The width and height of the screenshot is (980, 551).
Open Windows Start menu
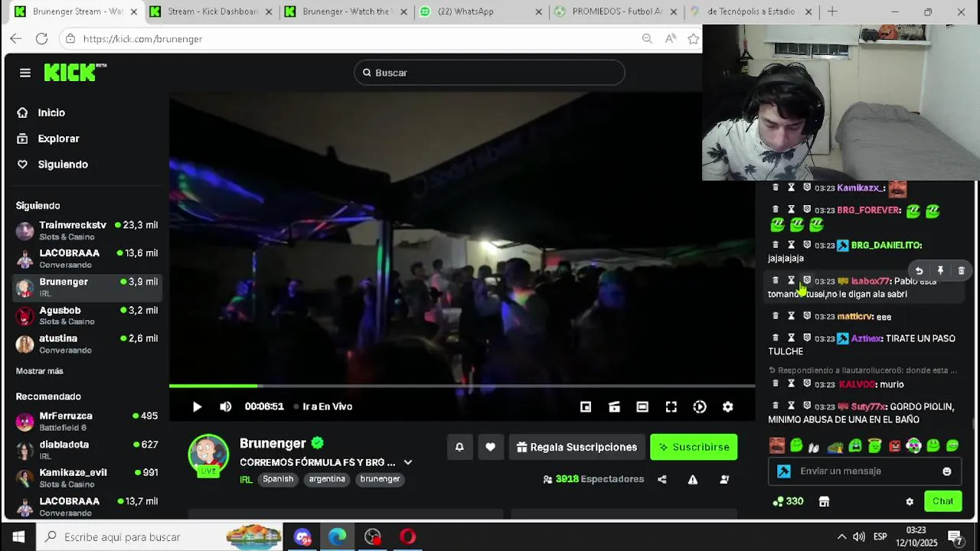coord(18,536)
